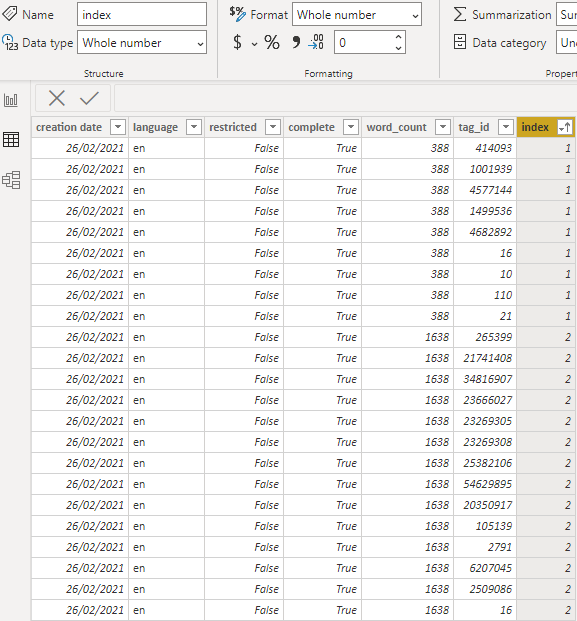Switch to Data view icon
Viewport: 577px width, 621px height.
[11, 140]
